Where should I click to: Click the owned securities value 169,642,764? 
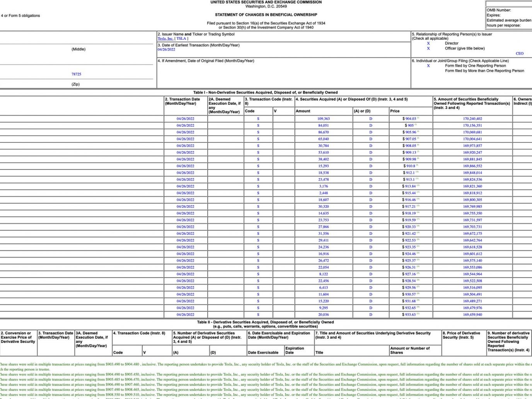click(x=472, y=240)
